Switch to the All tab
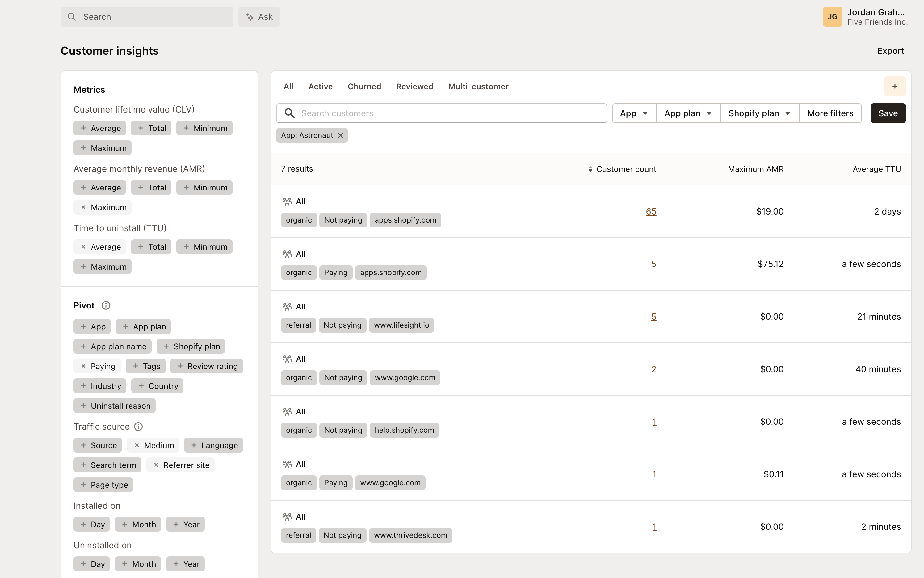924x578 pixels. point(289,87)
